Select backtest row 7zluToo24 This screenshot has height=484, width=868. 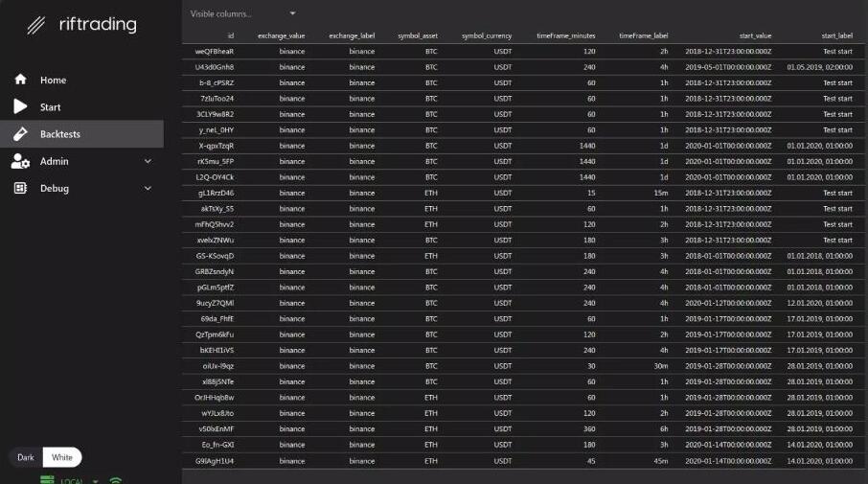tap(523, 99)
